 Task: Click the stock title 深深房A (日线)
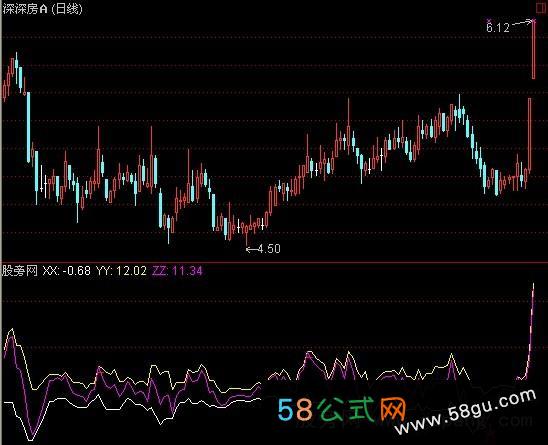42,8
